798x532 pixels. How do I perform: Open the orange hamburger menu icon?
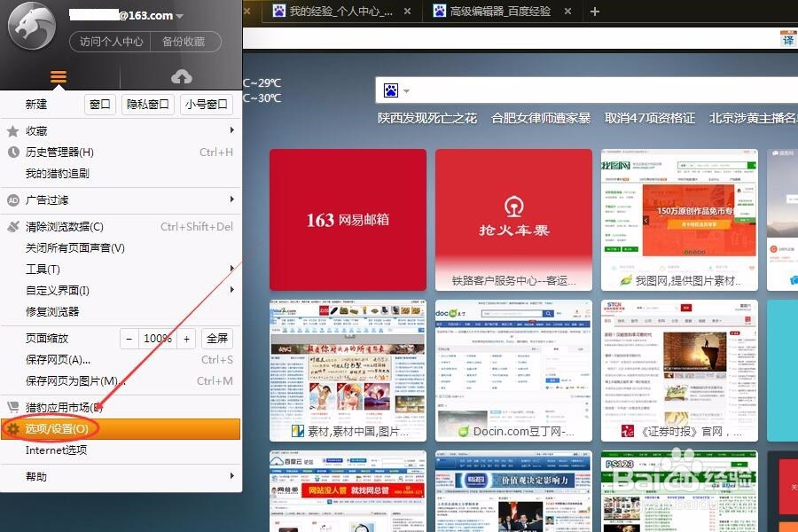(58, 76)
